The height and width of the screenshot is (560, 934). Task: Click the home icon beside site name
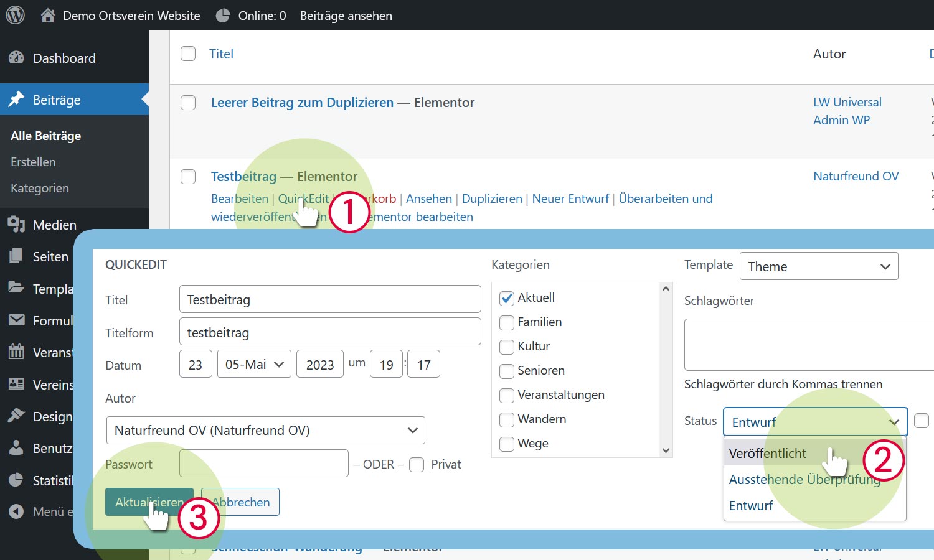(x=48, y=16)
